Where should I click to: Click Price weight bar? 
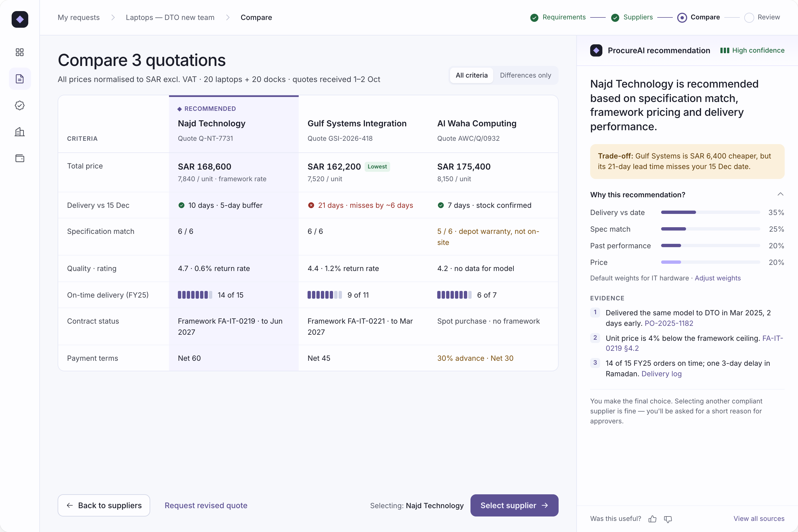(710, 262)
